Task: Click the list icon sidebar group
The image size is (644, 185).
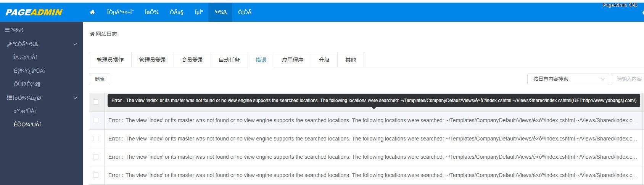Action: pos(10,98)
